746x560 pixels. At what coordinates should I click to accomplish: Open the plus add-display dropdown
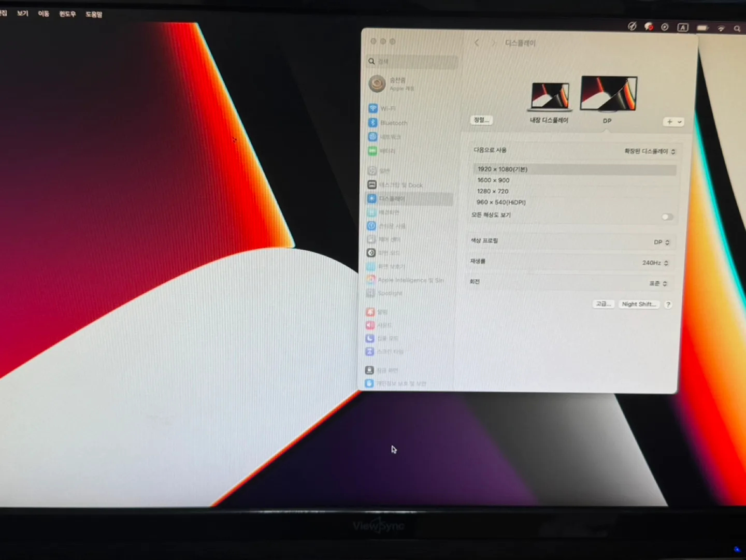coord(673,122)
